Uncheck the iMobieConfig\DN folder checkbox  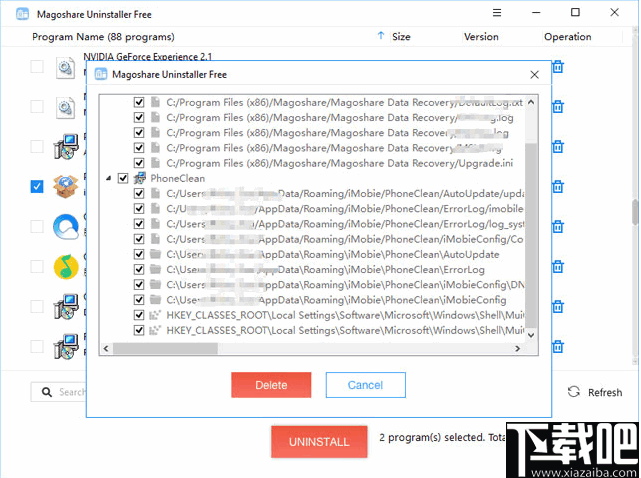tap(139, 285)
